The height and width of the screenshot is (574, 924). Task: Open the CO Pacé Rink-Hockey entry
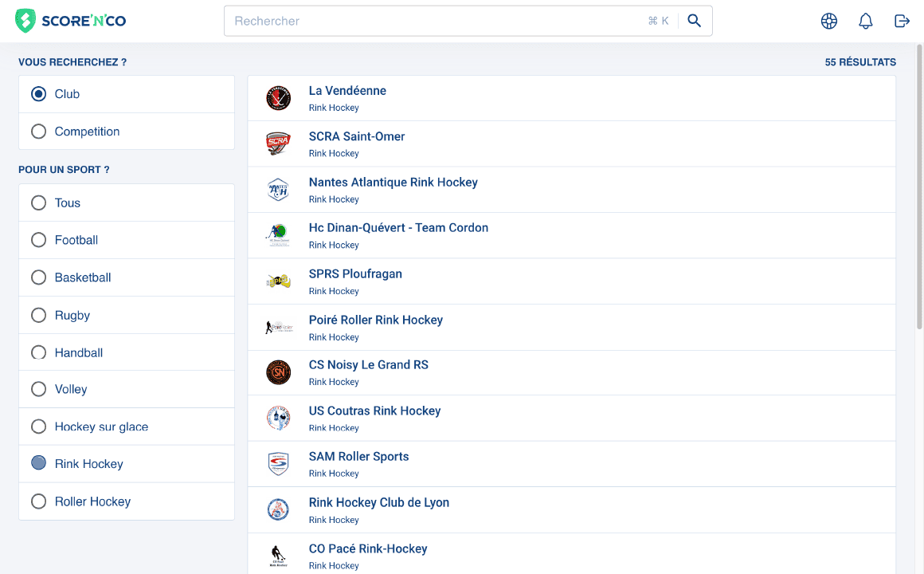click(x=367, y=548)
